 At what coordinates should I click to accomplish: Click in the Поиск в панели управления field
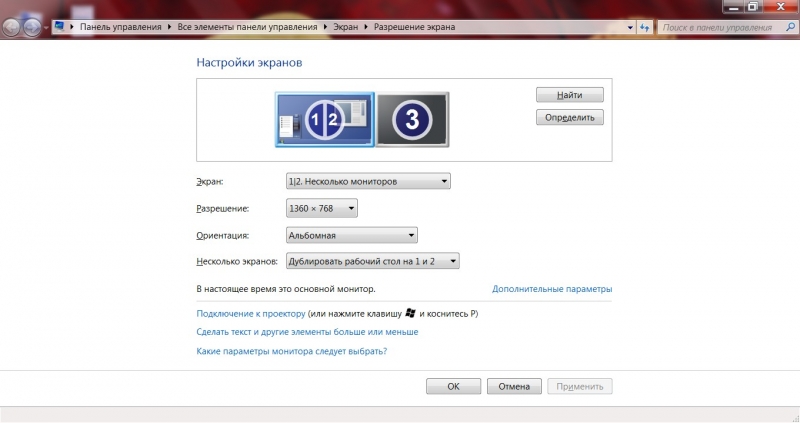pyautogui.click(x=720, y=27)
